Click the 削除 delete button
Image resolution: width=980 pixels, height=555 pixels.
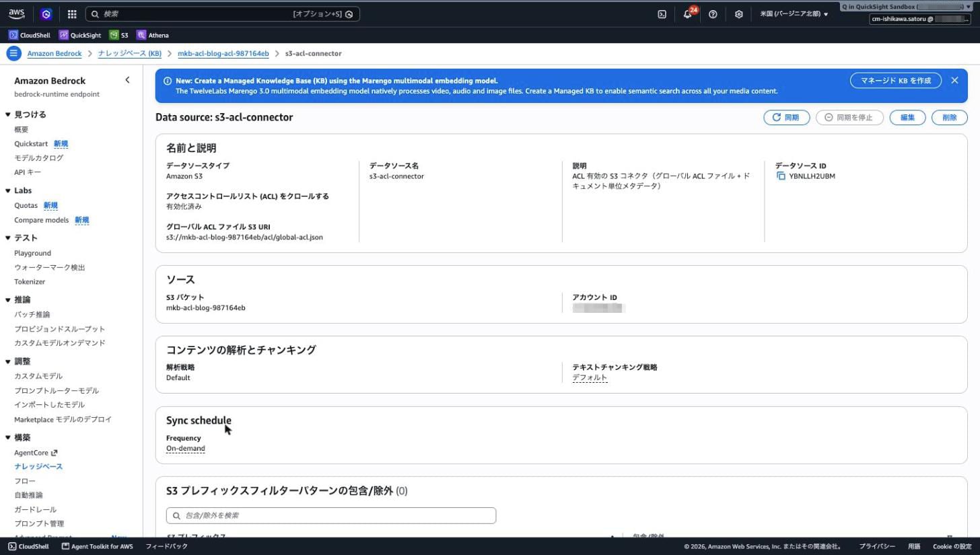pyautogui.click(x=950, y=117)
